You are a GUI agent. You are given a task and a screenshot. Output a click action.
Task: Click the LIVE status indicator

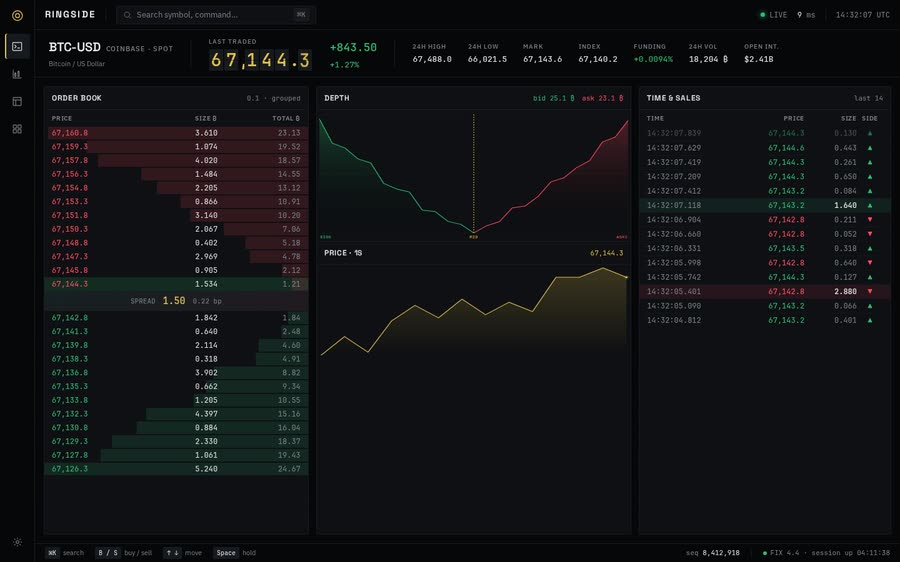[x=774, y=15]
